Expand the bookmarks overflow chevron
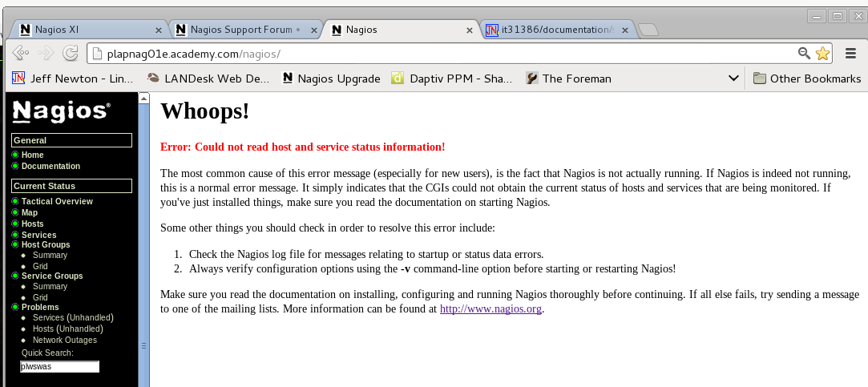868x387 pixels. point(733,79)
